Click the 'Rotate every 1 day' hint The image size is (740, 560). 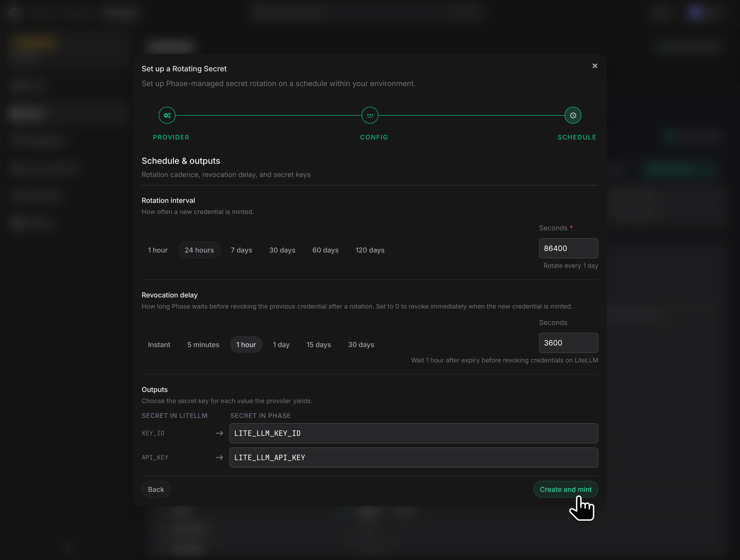[x=571, y=266]
